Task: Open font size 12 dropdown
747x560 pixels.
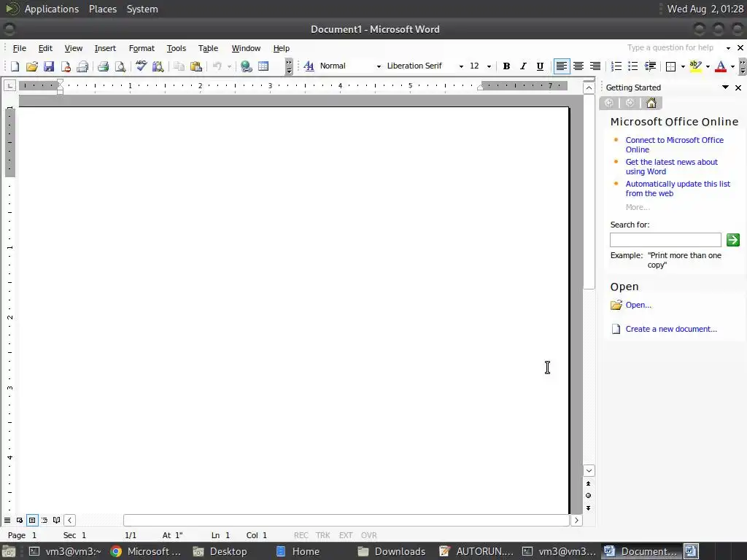Action: point(489,66)
